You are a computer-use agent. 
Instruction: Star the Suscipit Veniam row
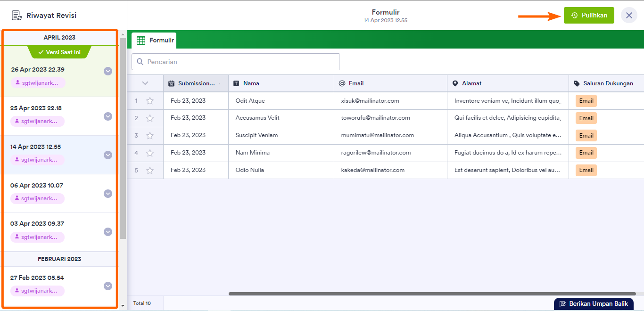pos(150,136)
